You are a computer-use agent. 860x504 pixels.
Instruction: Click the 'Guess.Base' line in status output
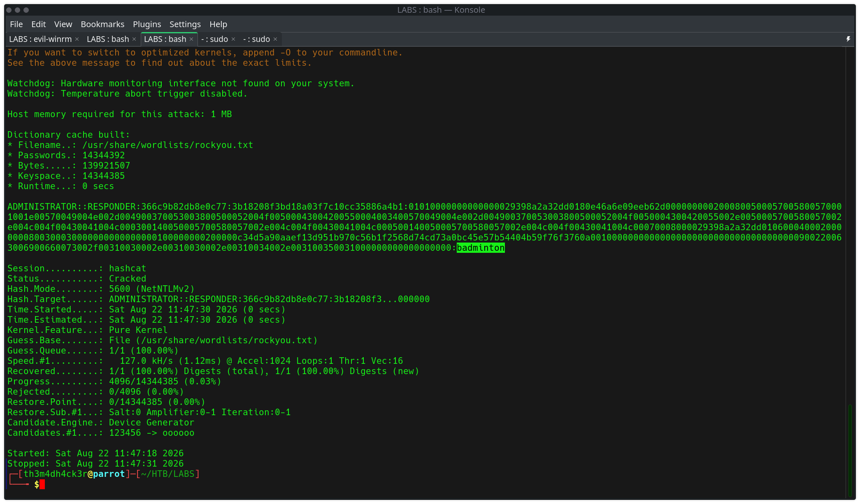click(x=162, y=340)
